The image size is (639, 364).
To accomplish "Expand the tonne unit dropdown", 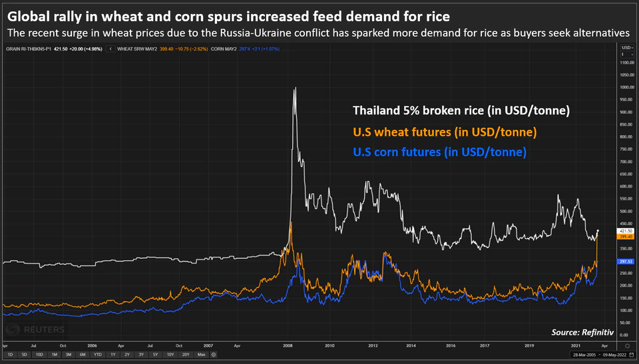I will [627, 54].
